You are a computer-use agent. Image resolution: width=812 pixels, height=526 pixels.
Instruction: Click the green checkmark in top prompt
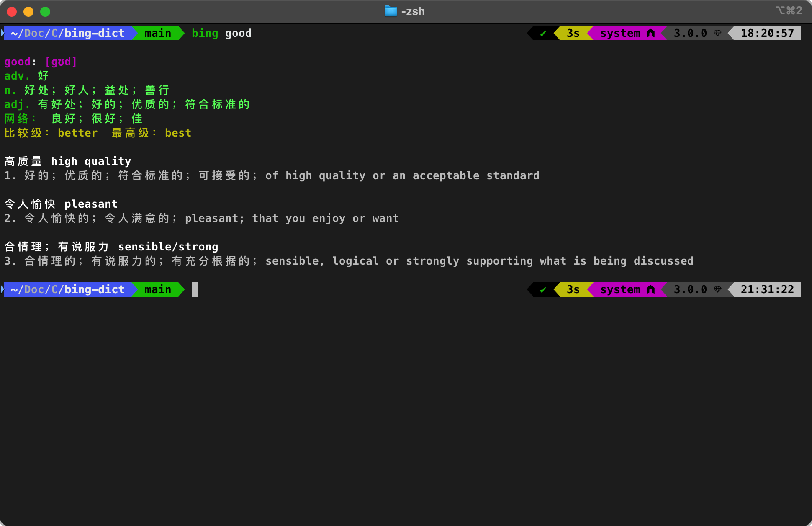click(543, 34)
